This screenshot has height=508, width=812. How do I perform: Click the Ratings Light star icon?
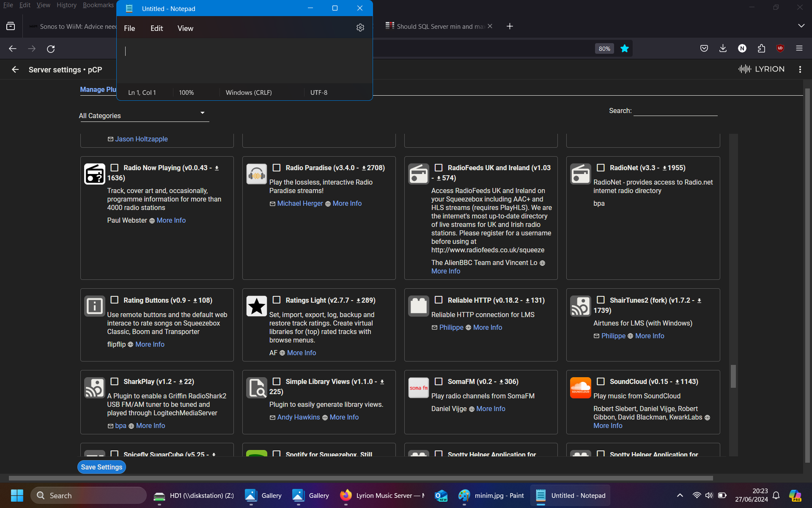[x=257, y=306]
